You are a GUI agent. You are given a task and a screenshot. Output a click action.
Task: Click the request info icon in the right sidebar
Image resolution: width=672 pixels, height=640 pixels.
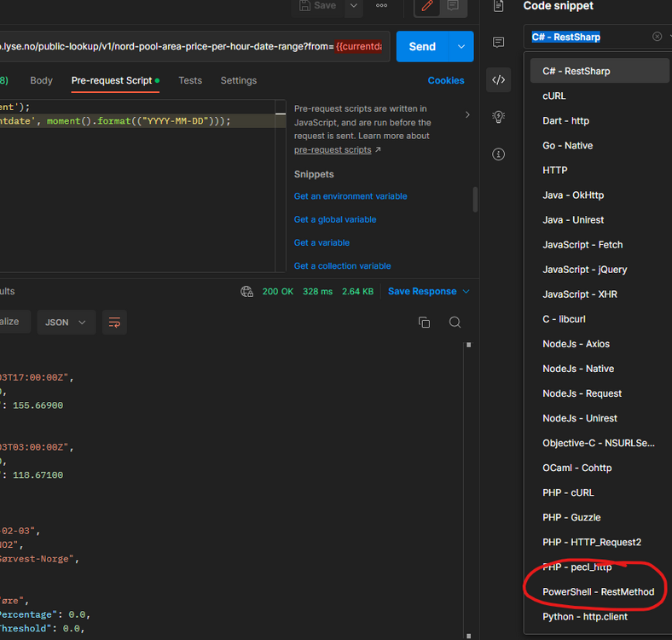pyautogui.click(x=499, y=154)
